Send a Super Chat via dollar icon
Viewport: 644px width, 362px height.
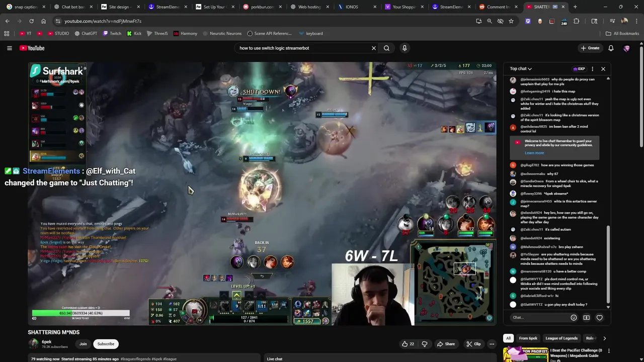tap(587, 317)
